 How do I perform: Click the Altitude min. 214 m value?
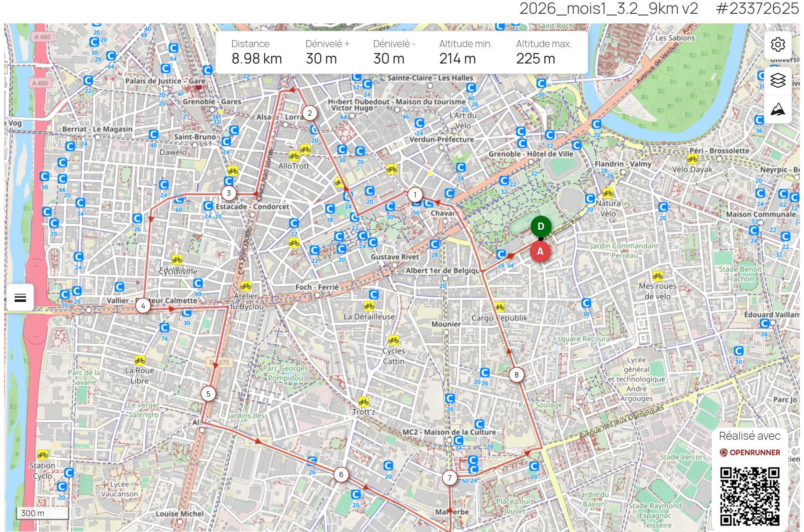457,58
